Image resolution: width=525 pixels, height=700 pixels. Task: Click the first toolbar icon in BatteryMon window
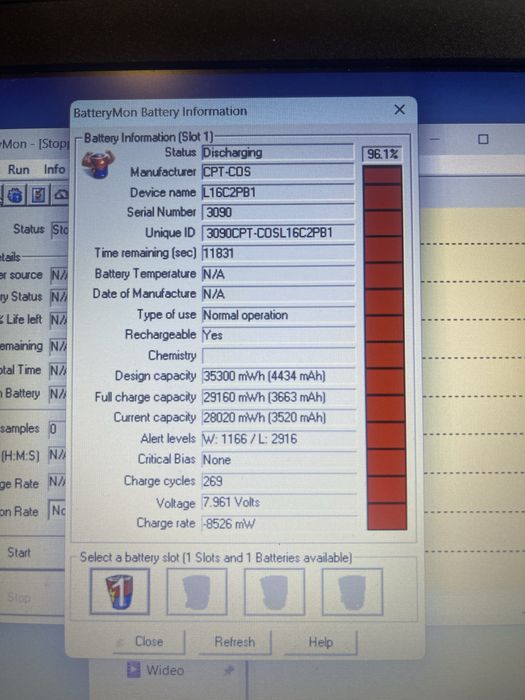pos(14,195)
